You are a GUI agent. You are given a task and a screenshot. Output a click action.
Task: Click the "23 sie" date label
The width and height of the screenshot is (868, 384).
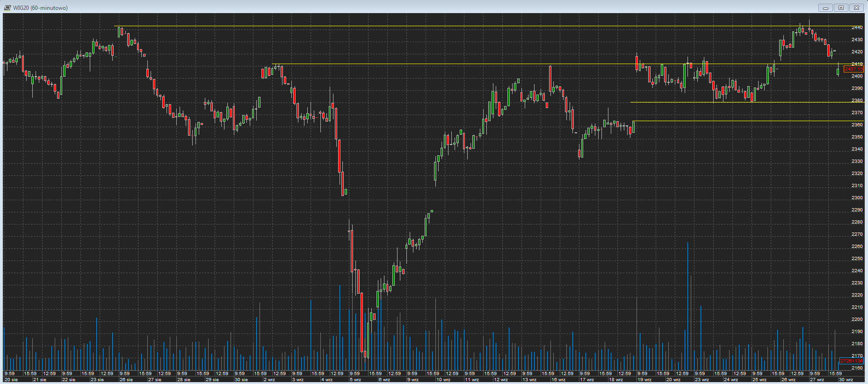pyautogui.click(x=97, y=380)
